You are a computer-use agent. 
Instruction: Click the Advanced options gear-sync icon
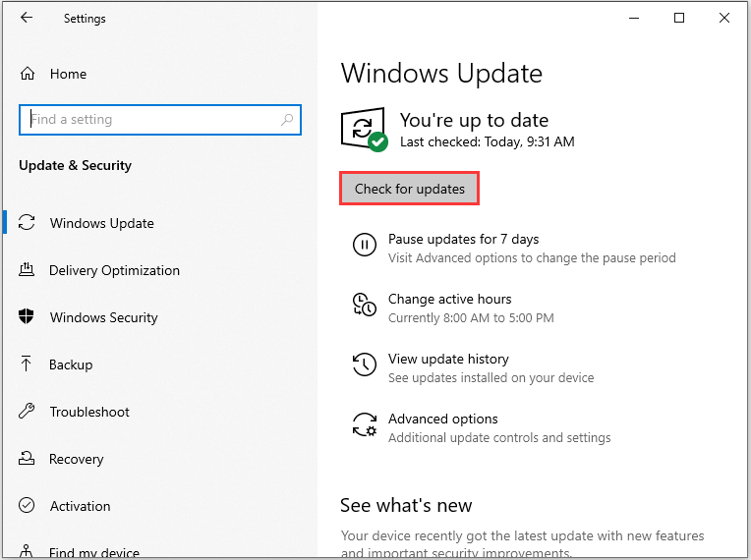pyautogui.click(x=365, y=424)
